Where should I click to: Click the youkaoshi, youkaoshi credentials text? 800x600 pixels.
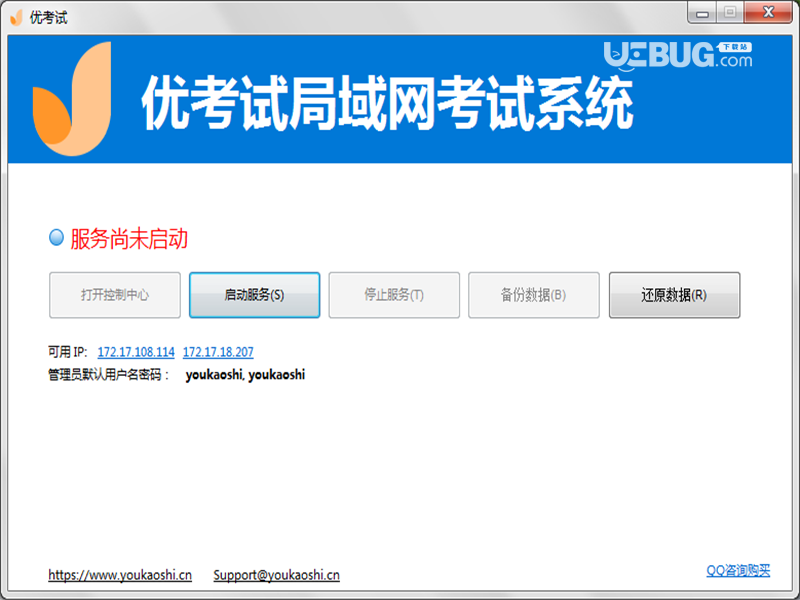pos(245,374)
